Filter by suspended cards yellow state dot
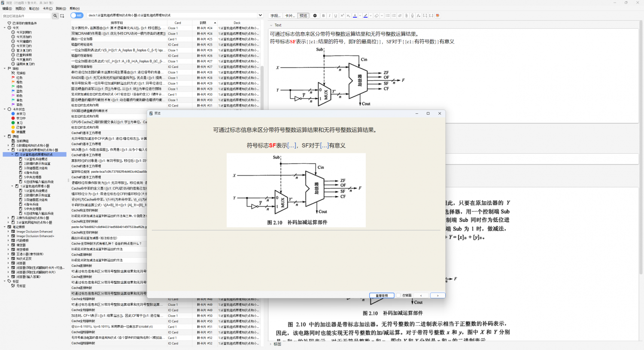This screenshot has width=644, height=350. pyautogui.click(x=13, y=128)
